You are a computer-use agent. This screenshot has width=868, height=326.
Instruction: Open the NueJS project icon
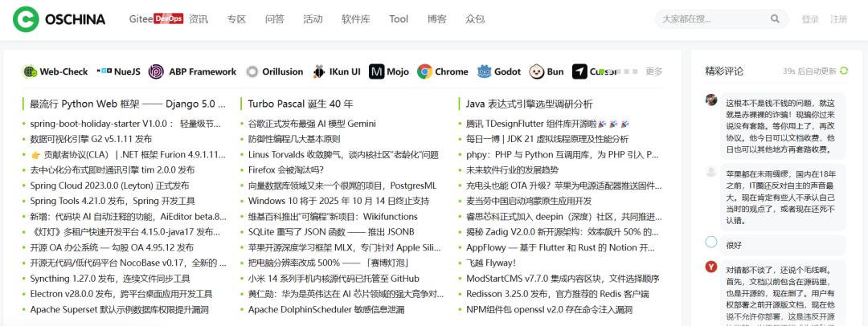[104, 71]
